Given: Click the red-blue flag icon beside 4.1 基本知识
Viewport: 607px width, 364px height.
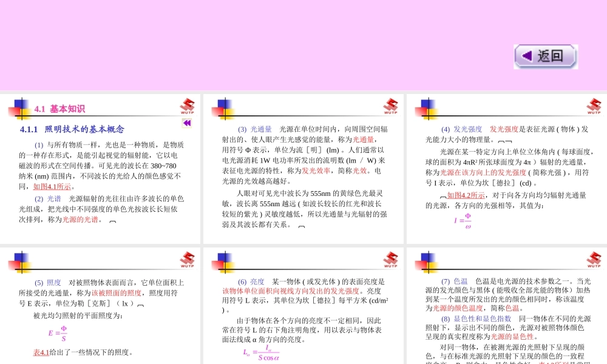Looking at the screenshot, I should point(19,107).
